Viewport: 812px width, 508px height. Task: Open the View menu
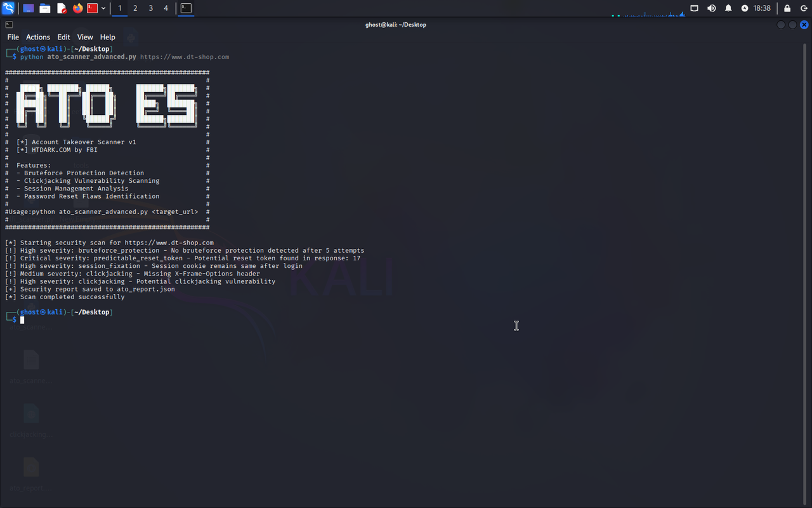pyautogui.click(x=85, y=37)
